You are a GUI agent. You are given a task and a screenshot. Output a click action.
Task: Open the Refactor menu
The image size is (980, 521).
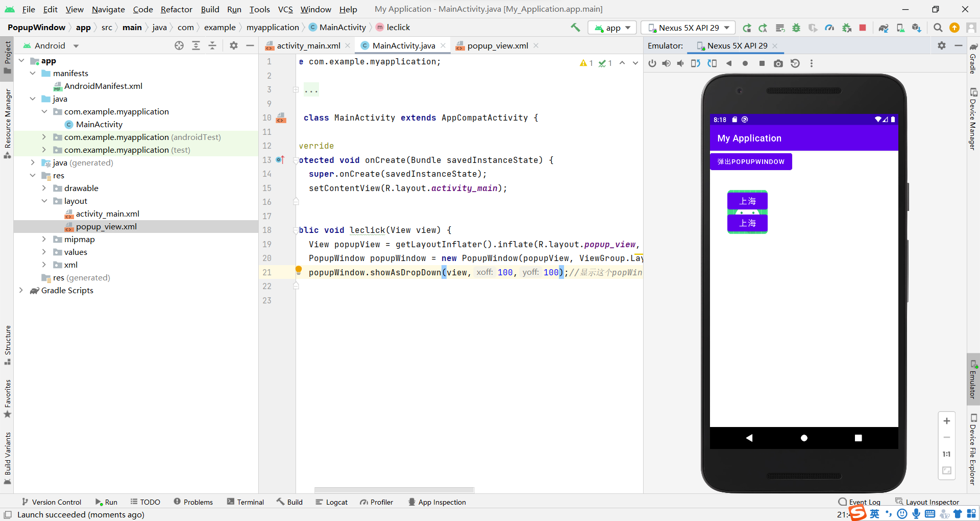[176, 9]
